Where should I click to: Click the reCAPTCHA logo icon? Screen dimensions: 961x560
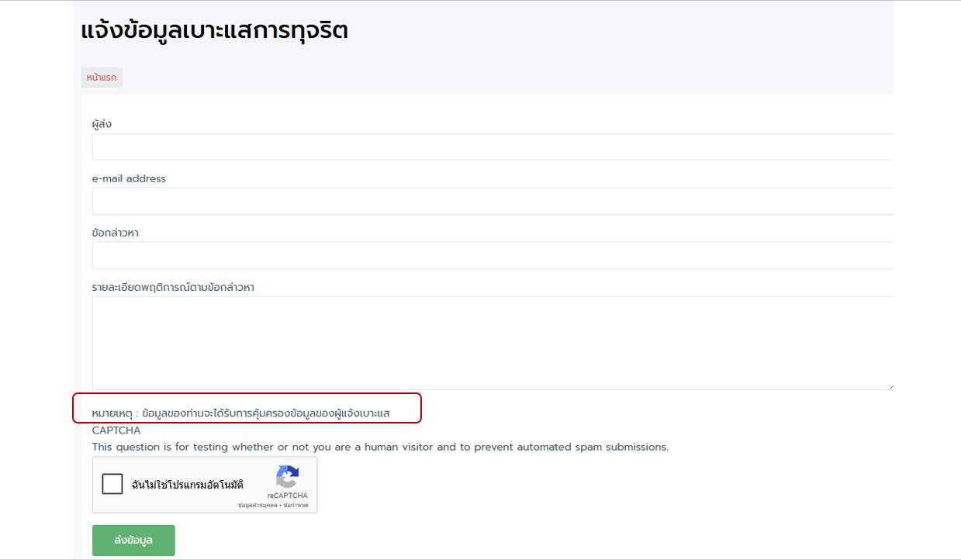pos(287,477)
